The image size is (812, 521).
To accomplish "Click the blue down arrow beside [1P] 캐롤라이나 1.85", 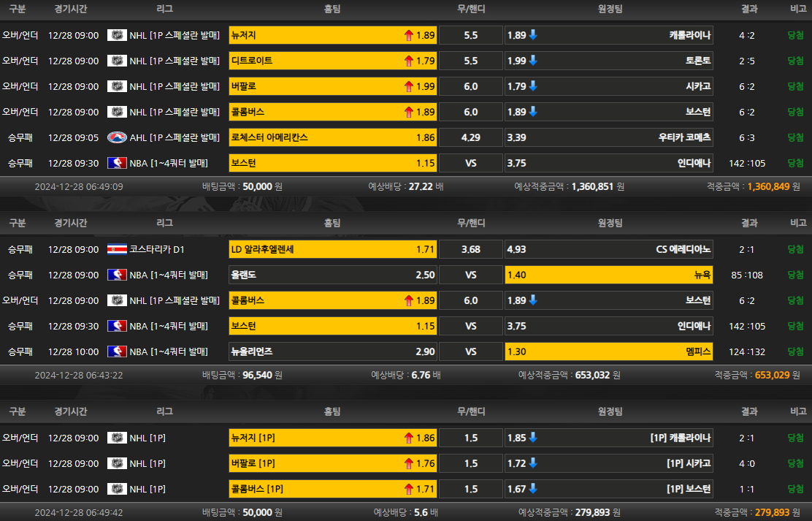I will coord(533,438).
